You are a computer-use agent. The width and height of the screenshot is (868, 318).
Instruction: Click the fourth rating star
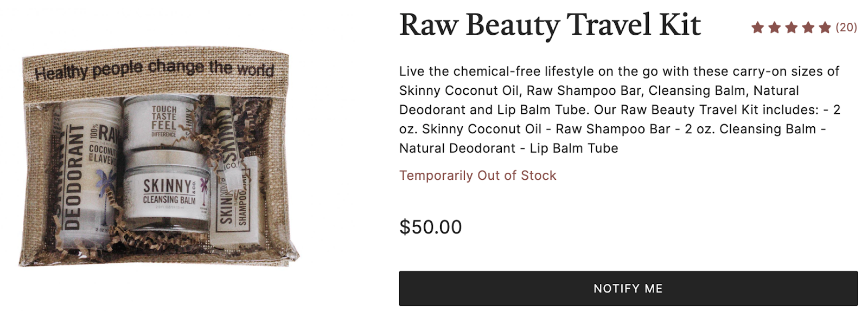pyautogui.click(x=808, y=28)
